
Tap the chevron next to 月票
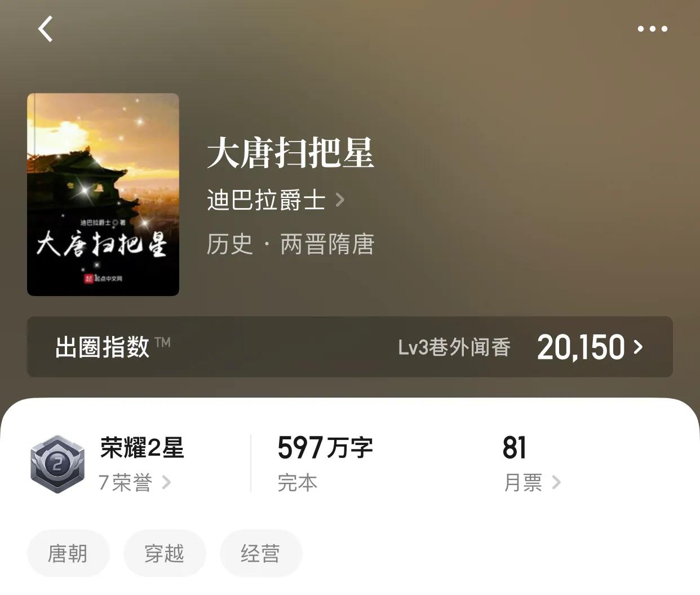556,483
